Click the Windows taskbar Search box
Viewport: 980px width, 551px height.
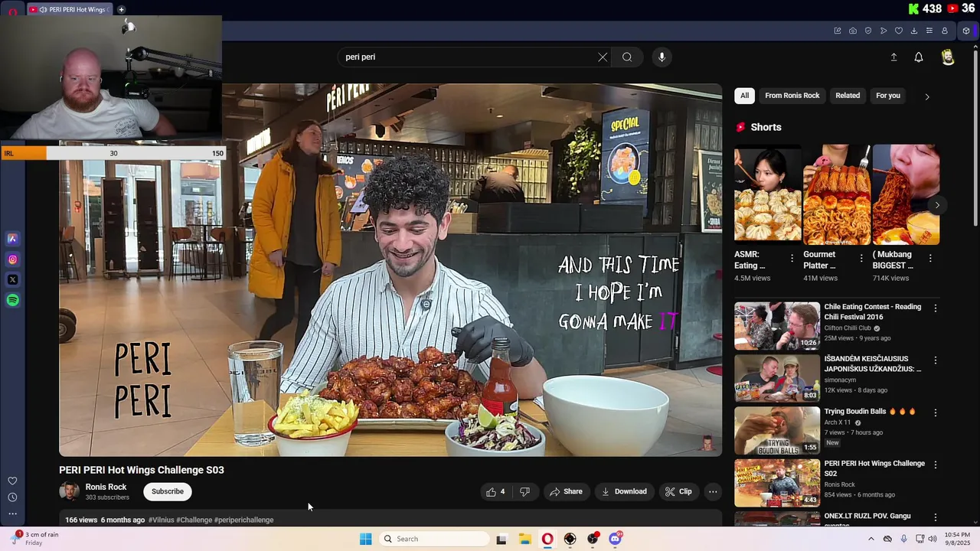click(433, 539)
